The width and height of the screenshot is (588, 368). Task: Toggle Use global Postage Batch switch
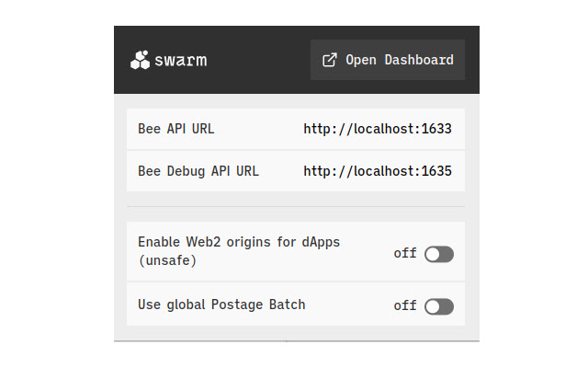[439, 306]
